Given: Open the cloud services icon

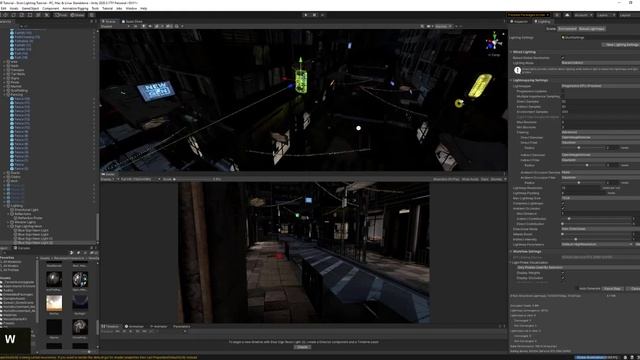Looking at the screenshot, I should (x=567, y=15).
